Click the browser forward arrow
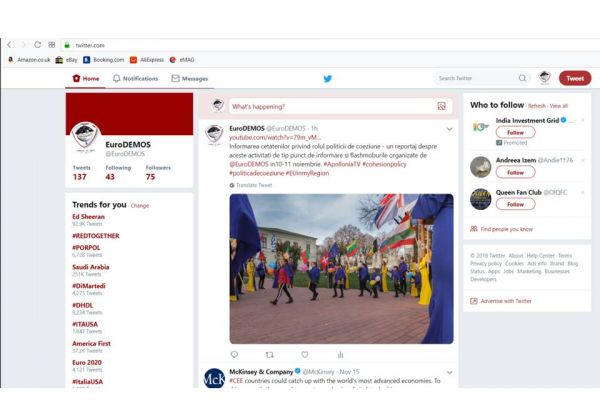Image resolution: width=600 pixels, height=400 pixels. click(x=23, y=45)
